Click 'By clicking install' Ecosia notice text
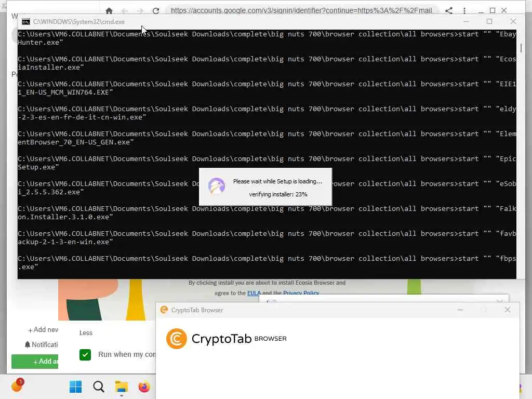This screenshot has height=399, width=532. 267,283
